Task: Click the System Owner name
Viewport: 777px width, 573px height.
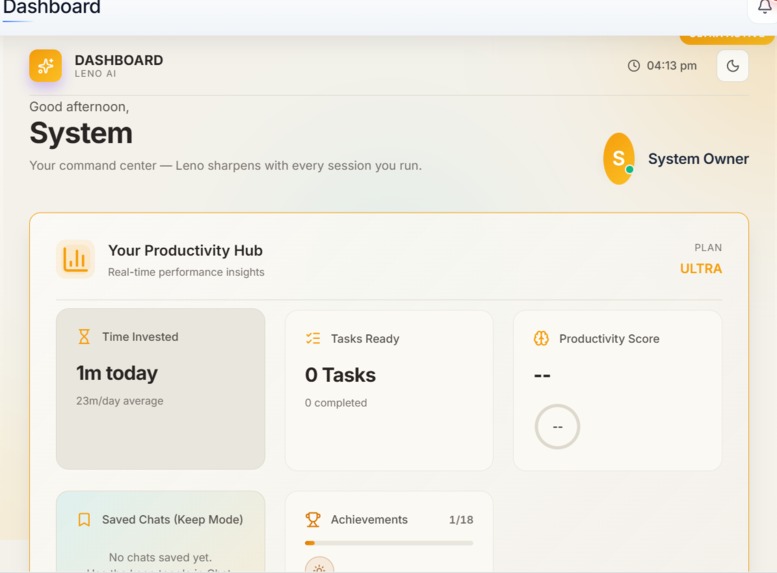Action: coord(698,159)
